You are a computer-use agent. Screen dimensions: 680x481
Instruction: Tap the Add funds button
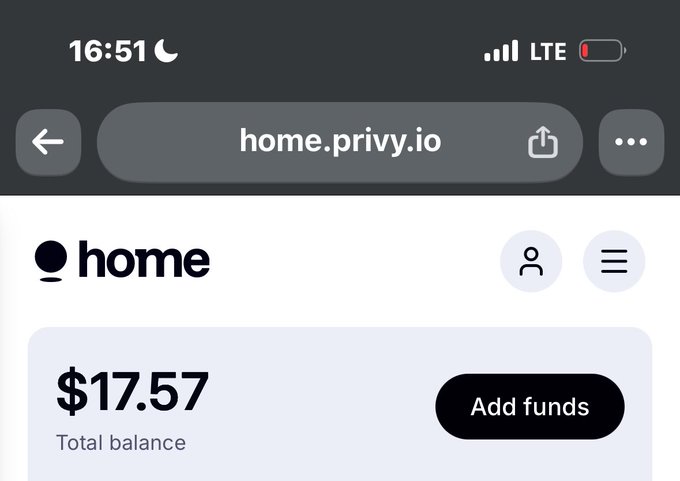[530, 406]
